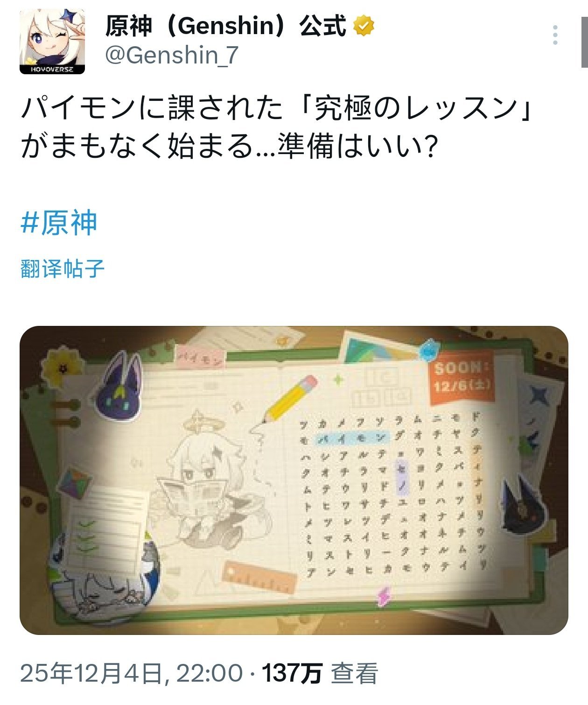Visit the @Genshin_7 handle
Screen dimensions: 588x705
pos(172,55)
